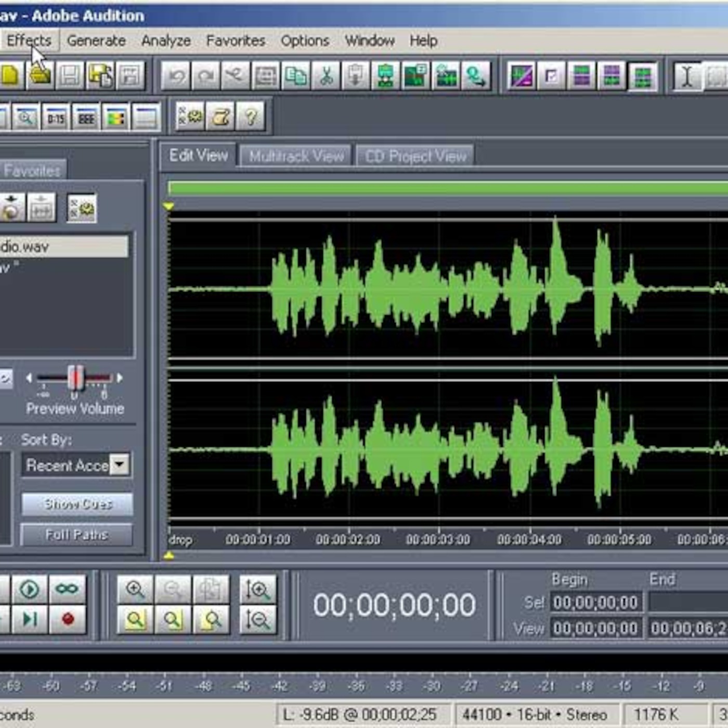Click the Open file folder icon

point(40,76)
